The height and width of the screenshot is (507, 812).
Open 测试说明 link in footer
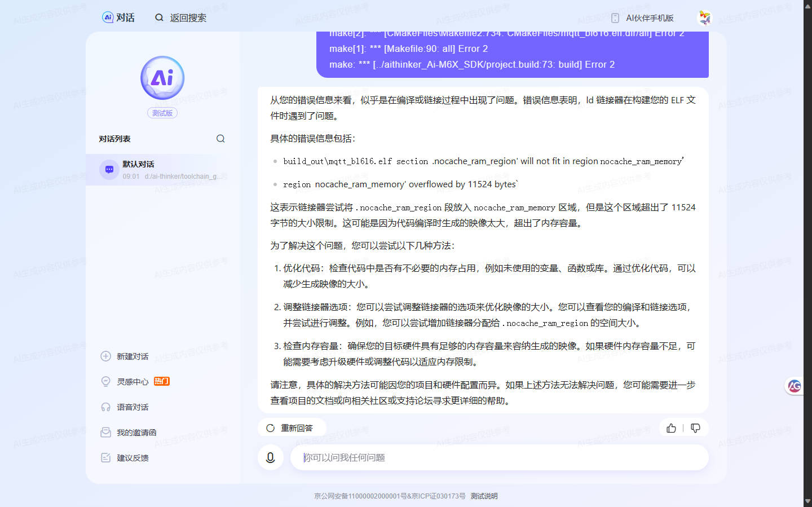484,496
